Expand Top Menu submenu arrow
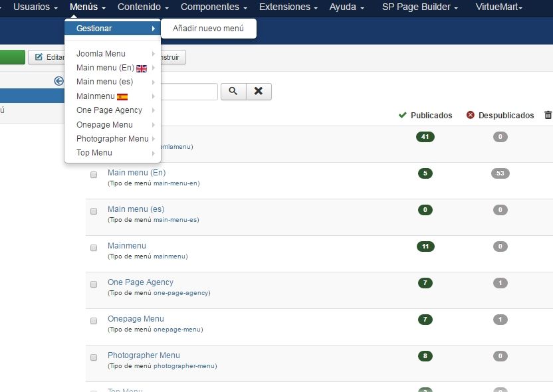 [154, 153]
